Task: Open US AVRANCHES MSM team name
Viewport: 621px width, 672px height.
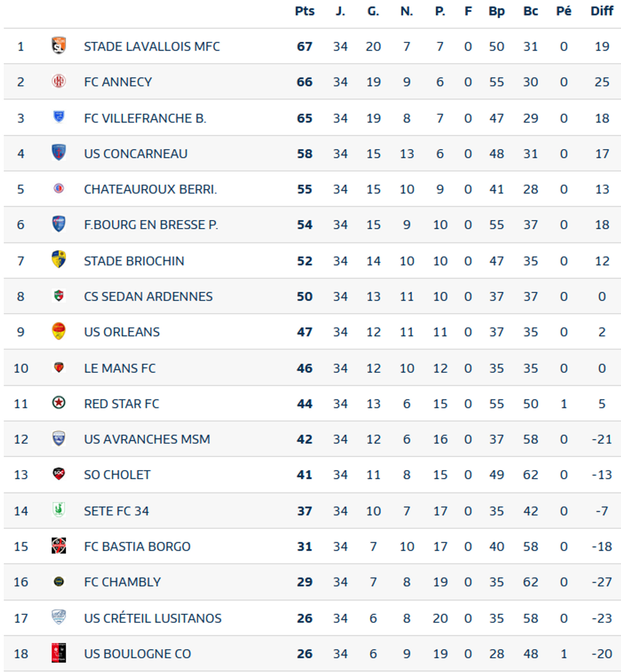Action: [147, 440]
